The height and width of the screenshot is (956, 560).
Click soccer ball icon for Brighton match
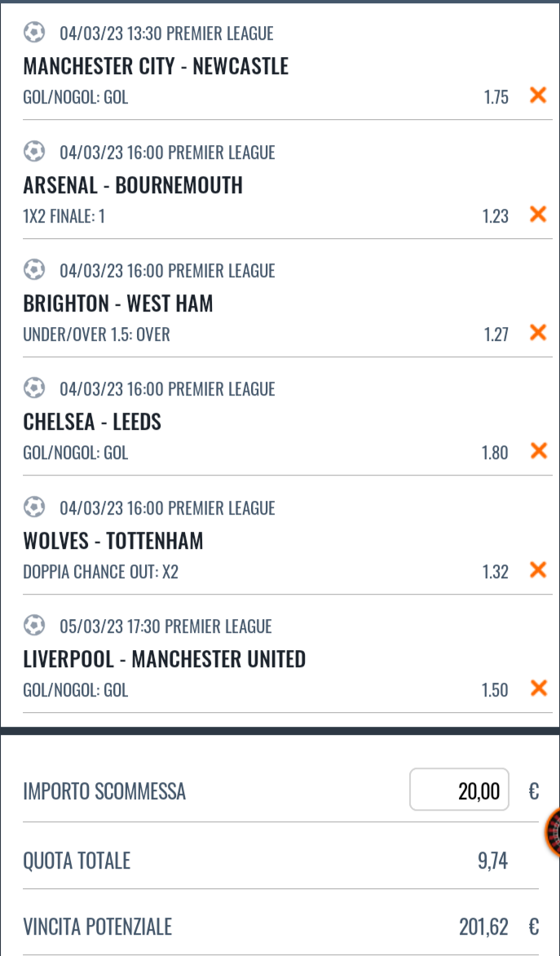(x=34, y=270)
